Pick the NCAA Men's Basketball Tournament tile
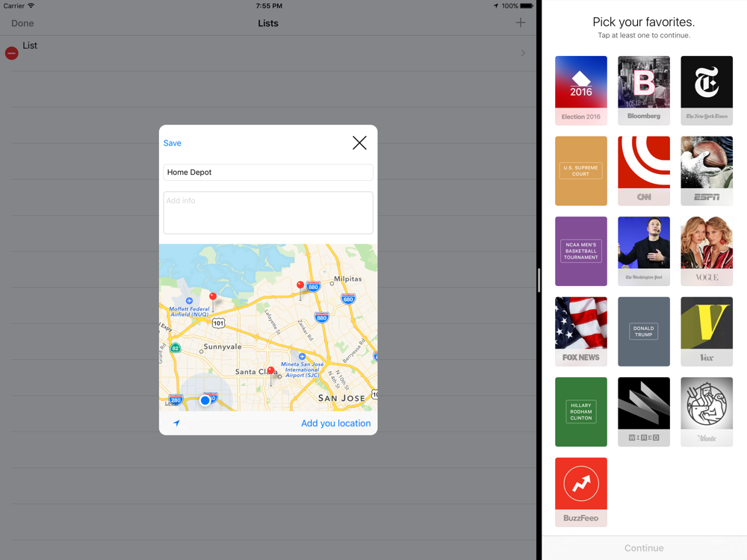 click(580, 252)
